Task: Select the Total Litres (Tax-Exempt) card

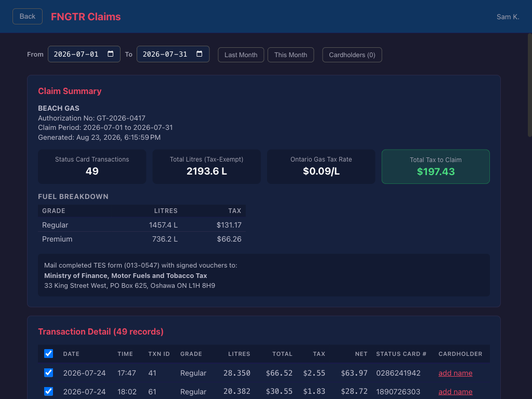Action: pos(207,167)
